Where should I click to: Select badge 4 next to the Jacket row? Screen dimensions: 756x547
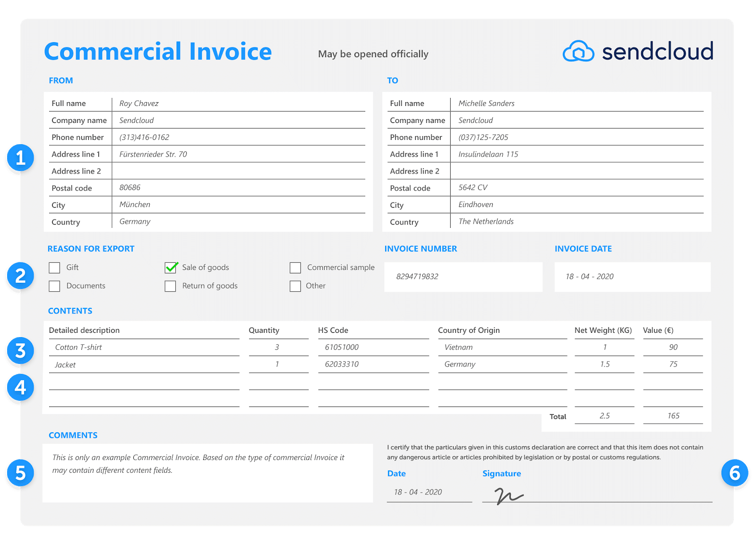(21, 388)
